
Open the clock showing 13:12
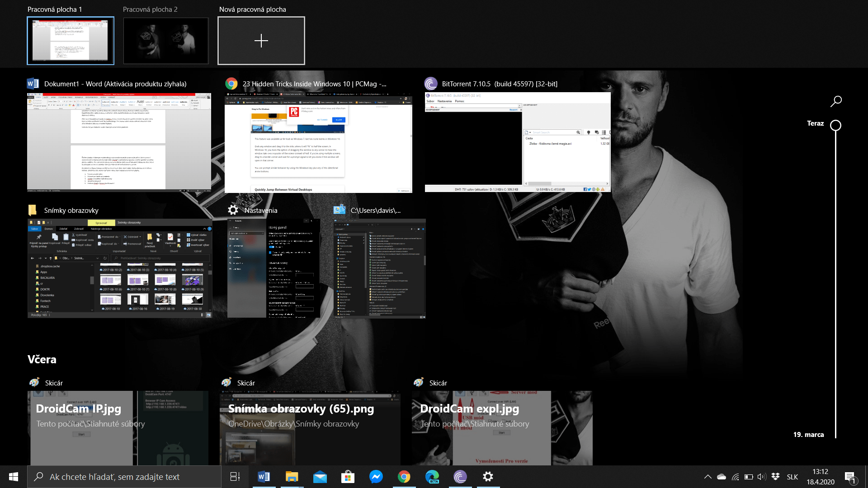(x=821, y=477)
